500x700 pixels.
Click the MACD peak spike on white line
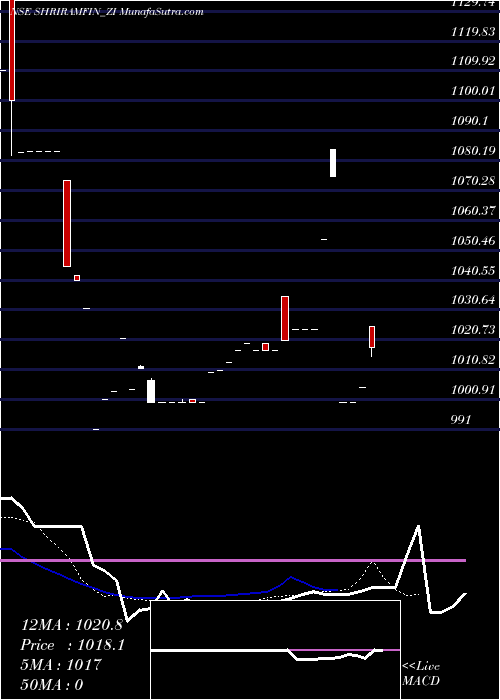pos(418,527)
